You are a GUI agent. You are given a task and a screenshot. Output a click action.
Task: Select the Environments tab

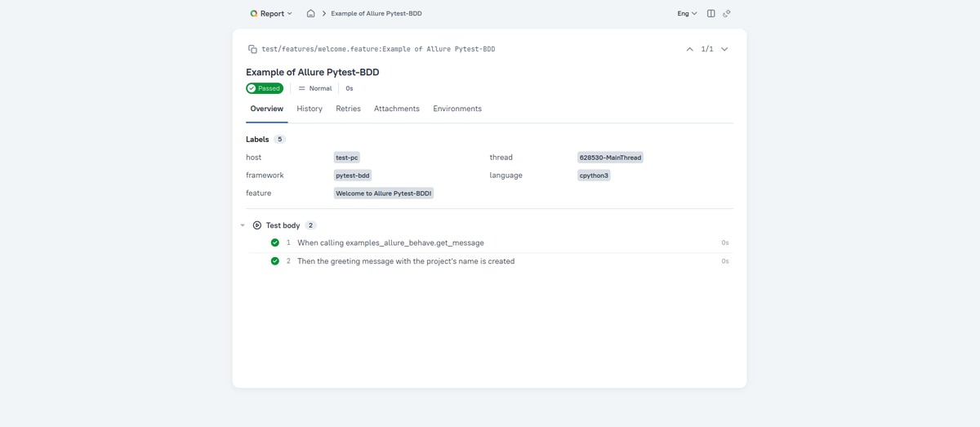[457, 109]
